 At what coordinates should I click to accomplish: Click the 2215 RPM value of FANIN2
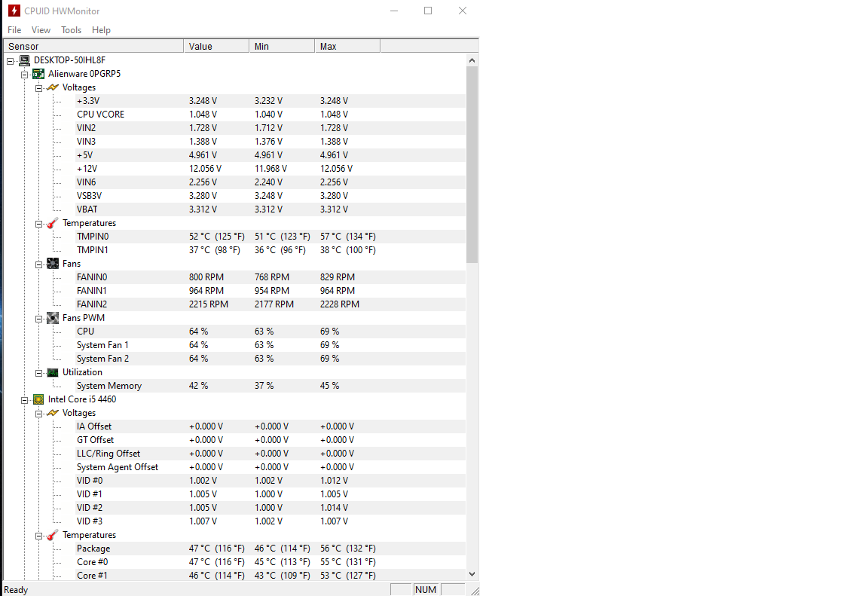point(209,304)
